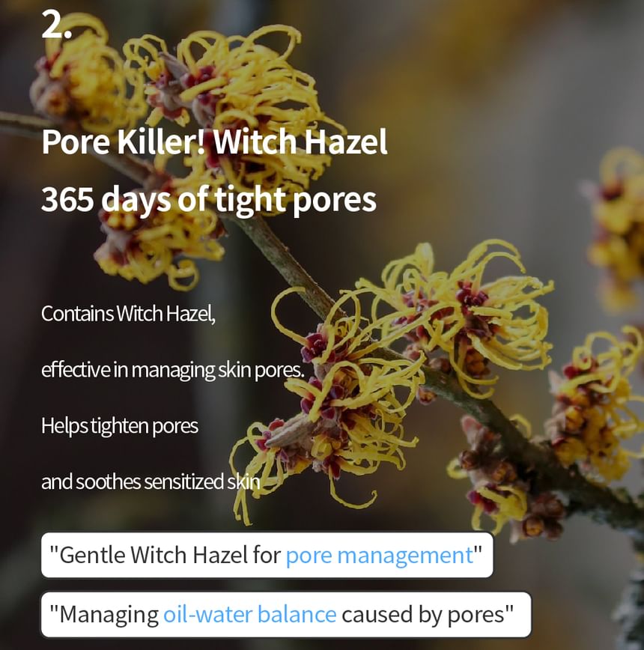Click "effective in managing skin pores." text
644x650 pixels.
click(x=173, y=370)
